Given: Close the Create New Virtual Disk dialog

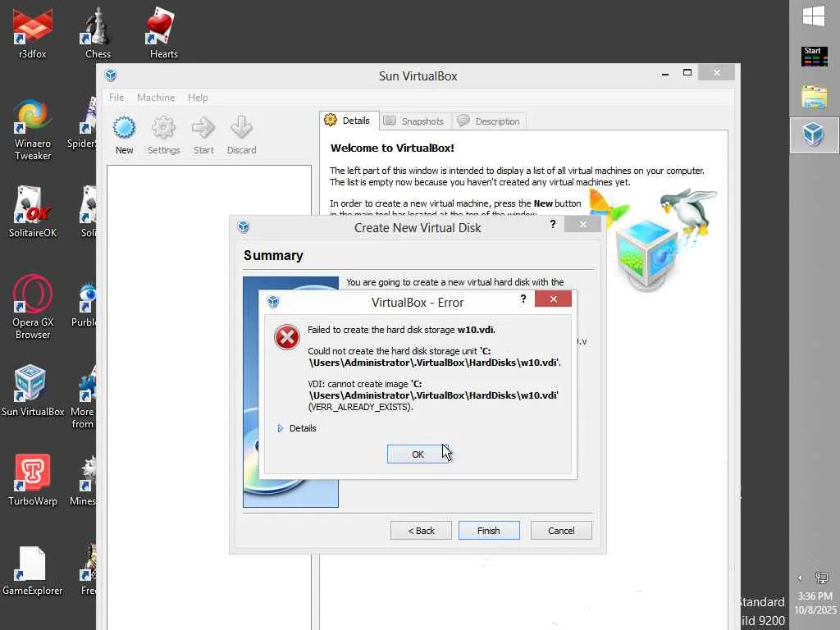Looking at the screenshot, I should [x=583, y=225].
